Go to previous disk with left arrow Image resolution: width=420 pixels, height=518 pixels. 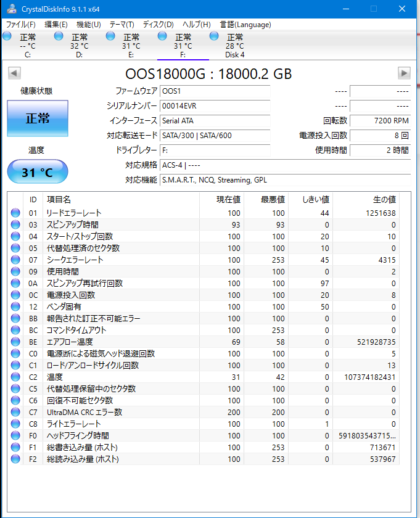pos(14,73)
